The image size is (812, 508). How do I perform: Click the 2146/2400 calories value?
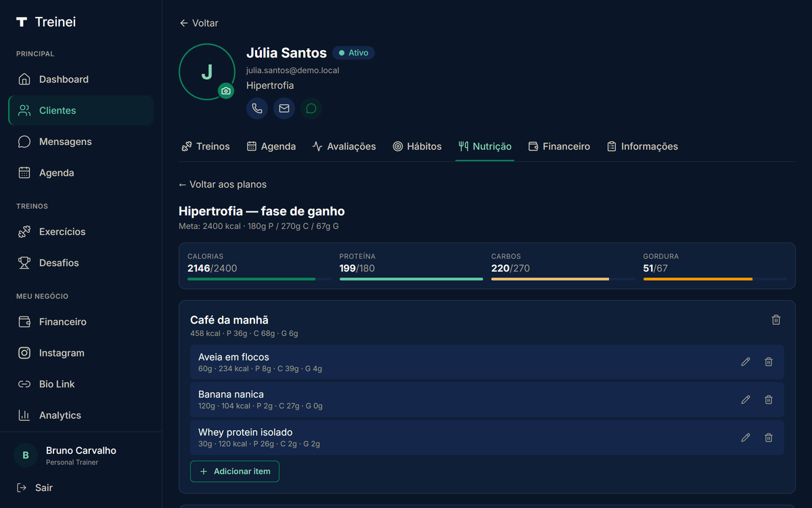212,268
